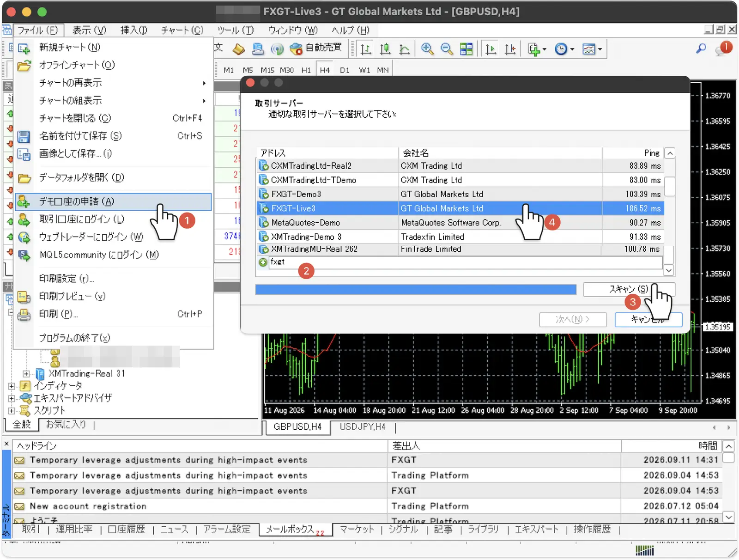Expand the スクリプト tree node
Image resolution: width=739 pixels, height=560 pixels.
11,410
